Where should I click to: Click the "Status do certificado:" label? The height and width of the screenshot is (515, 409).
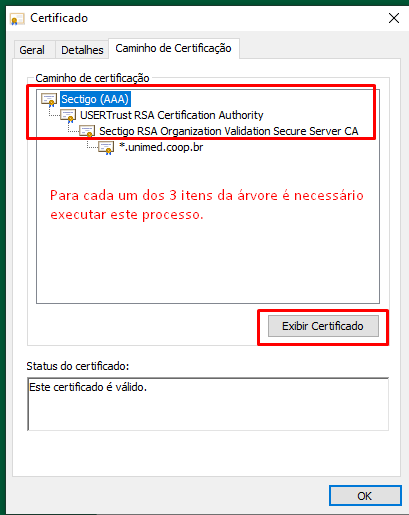point(78,366)
